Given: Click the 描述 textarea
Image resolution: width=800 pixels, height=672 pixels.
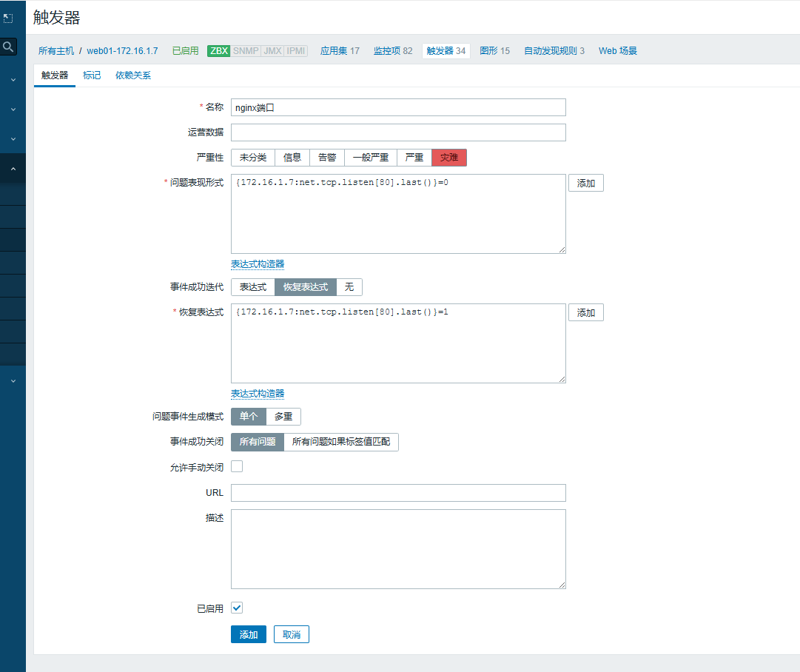Looking at the screenshot, I should [398, 549].
